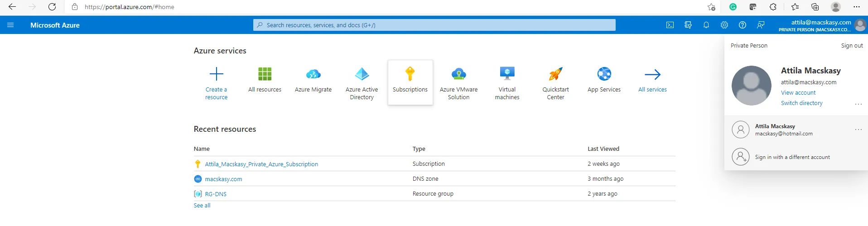Open the Azure Migrate service
Viewport: 868px width, 226px height.
(x=313, y=82)
